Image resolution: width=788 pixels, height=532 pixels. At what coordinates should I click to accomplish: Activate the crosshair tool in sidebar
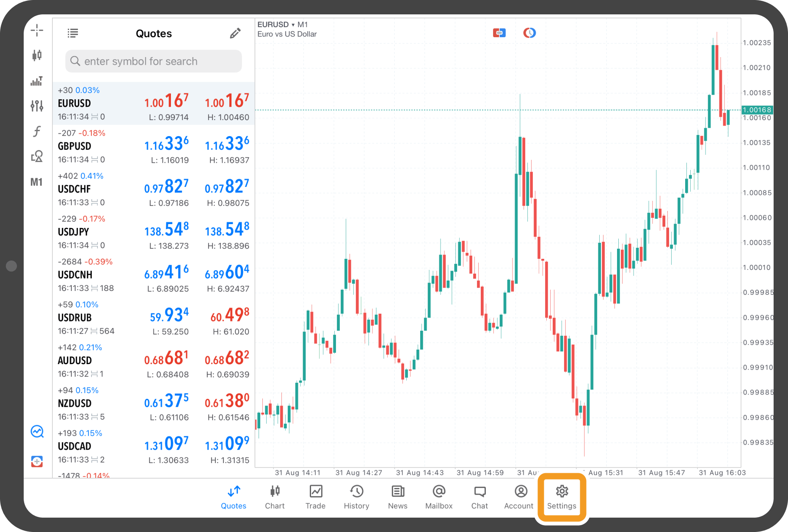click(37, 30)
